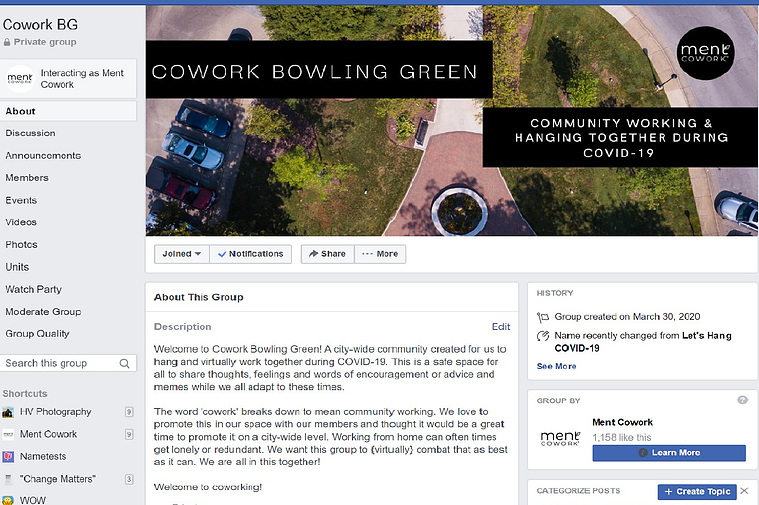
Task: Click the Ment Cowork avatar under Interacting as
Action: 20,78
